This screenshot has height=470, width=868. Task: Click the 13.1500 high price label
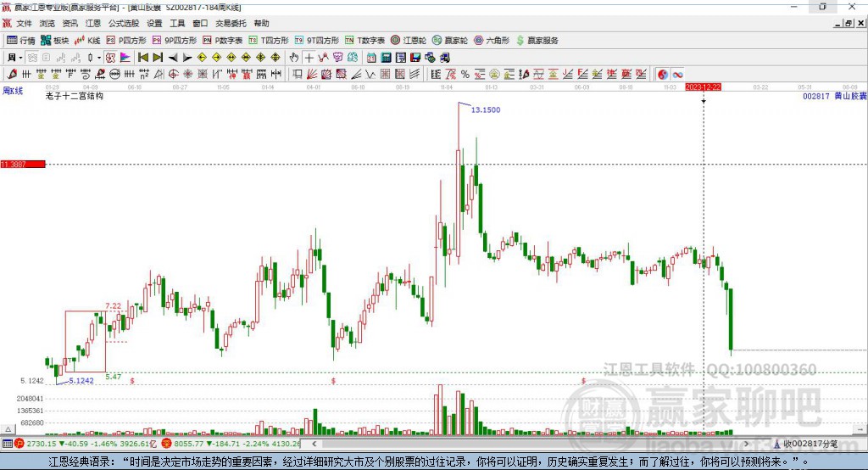point(486,109)
